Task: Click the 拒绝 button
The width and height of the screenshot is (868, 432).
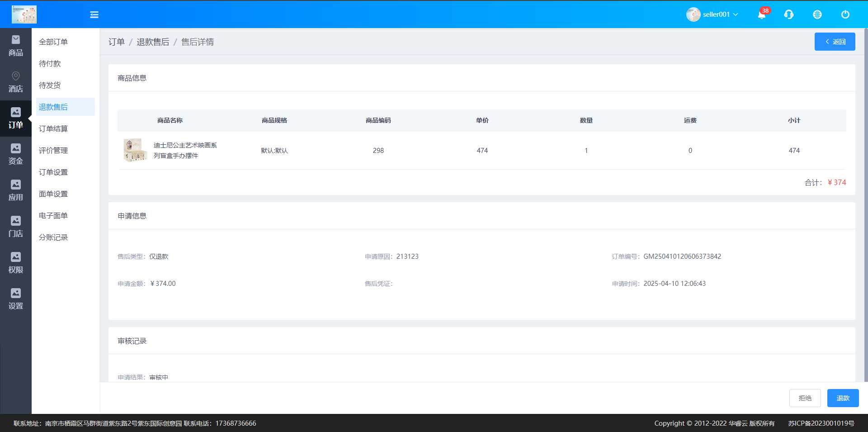Action: 805,398
